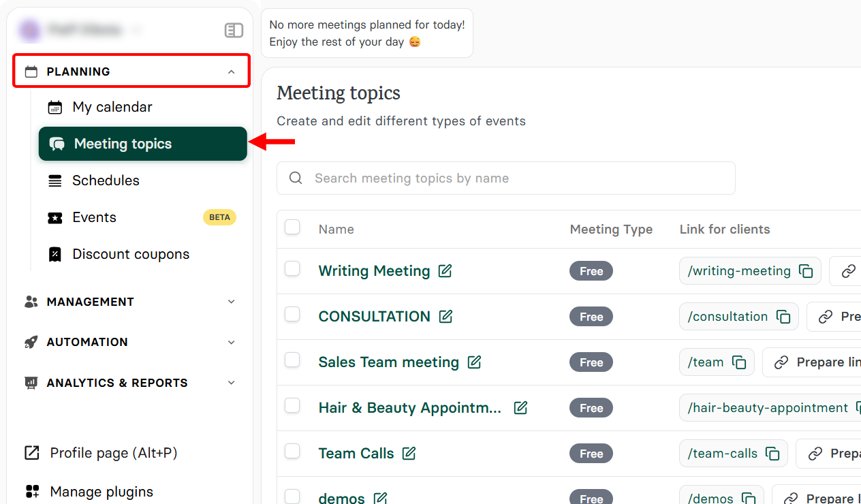The width and height of the screenshot is (861, 504).
Task: Edit the CONSULTATION meeting topic
Action: click(446, 316)
